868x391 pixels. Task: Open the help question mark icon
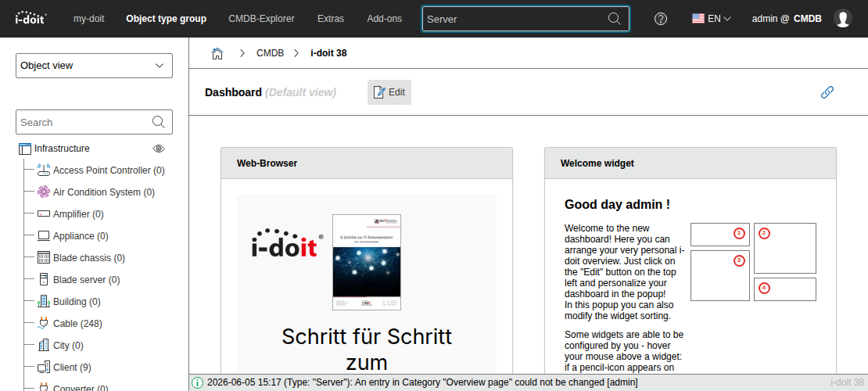point(661,19)
